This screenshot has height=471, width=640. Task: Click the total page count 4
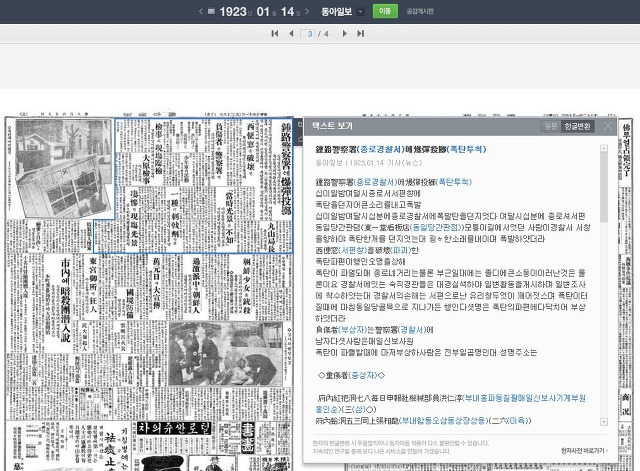(x=326, y=33)
